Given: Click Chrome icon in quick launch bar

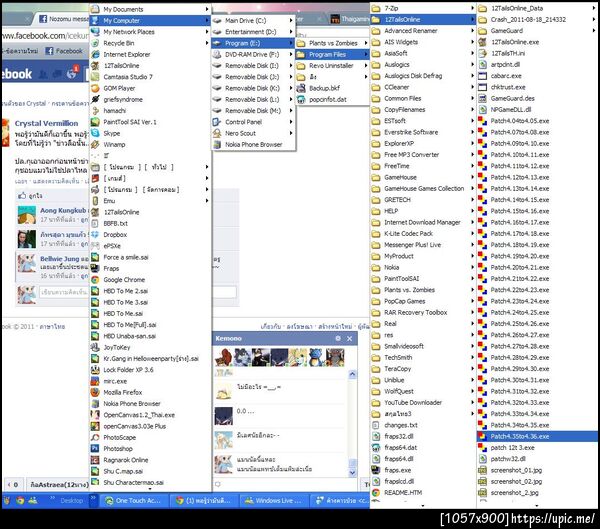Looking at the screenshot, I should 20,500.
